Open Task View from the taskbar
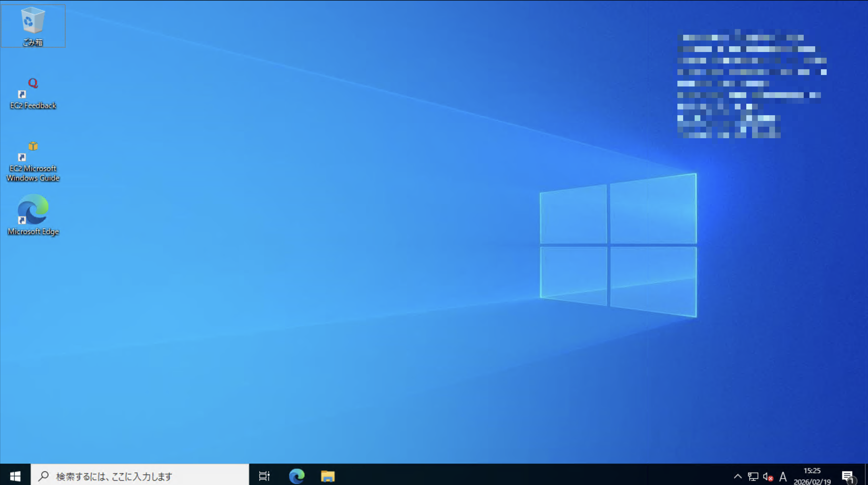Screen dimensions: 868x485 coord(264,476)
